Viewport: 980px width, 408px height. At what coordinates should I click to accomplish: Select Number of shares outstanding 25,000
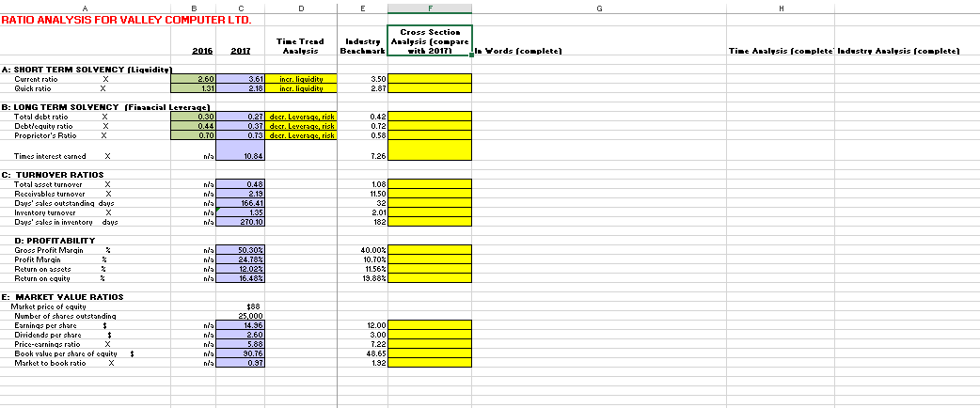(241, 316)
